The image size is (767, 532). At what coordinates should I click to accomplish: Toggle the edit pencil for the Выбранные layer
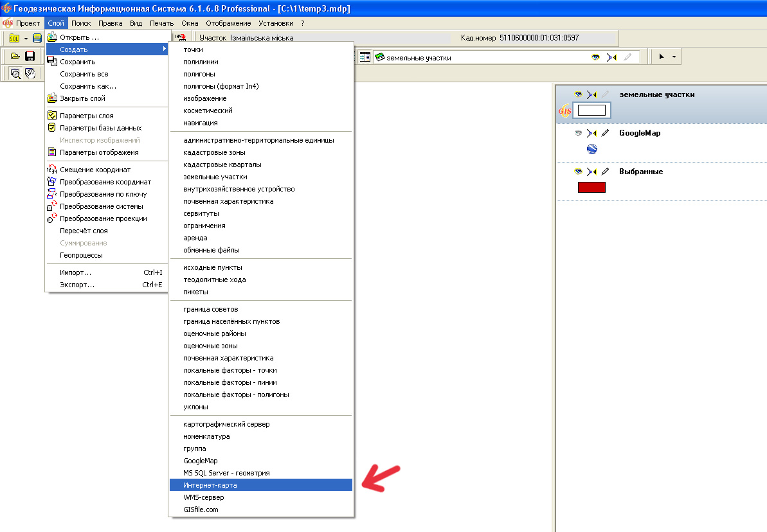coord(605,172)
